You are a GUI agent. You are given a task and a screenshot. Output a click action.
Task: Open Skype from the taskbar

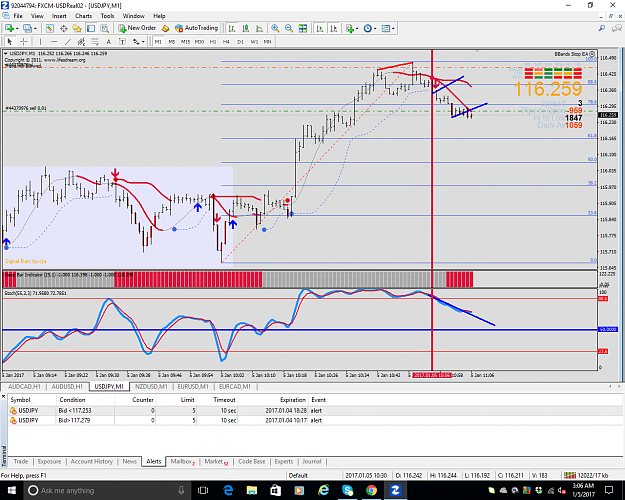click(348, 490)
